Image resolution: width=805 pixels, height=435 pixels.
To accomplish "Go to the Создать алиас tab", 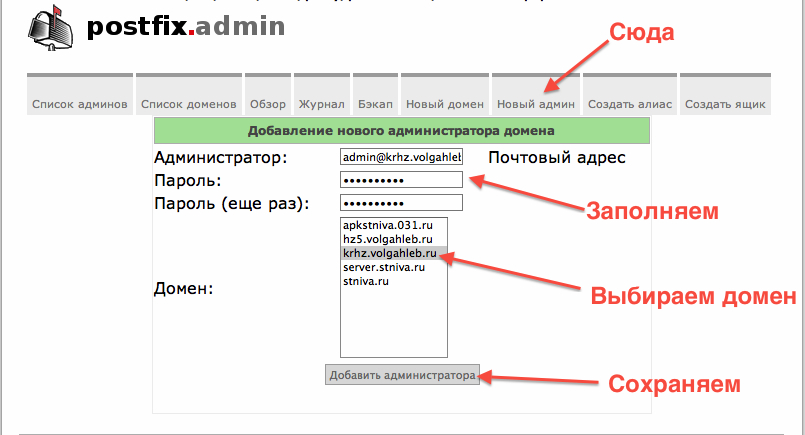I will (629, 104).
